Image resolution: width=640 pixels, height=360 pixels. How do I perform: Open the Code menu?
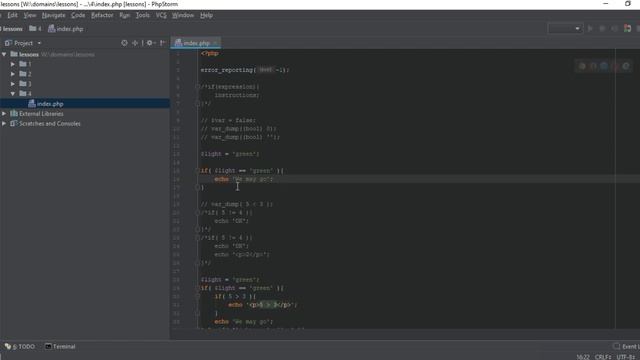click(78, 15)
